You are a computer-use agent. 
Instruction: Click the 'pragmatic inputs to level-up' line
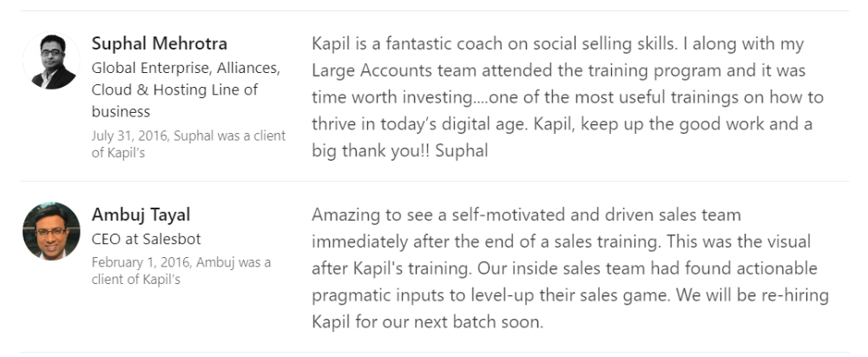570,295
